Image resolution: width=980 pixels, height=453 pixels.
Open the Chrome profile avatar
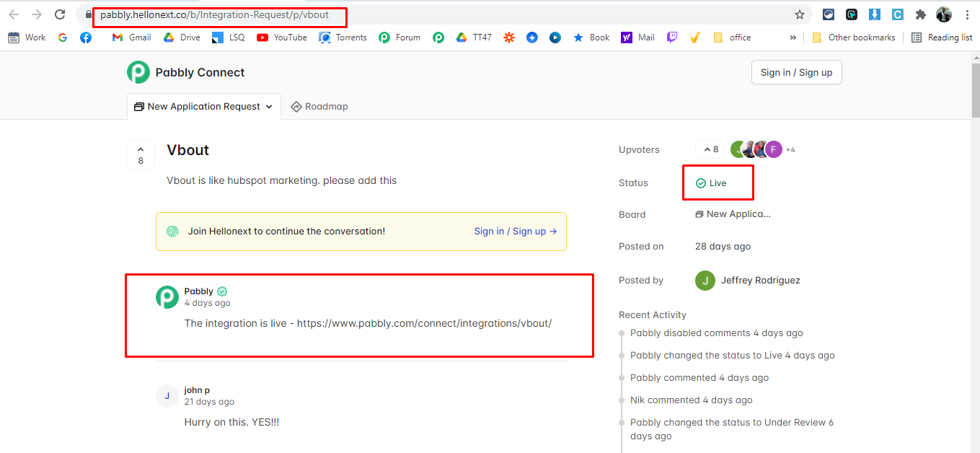click(944, 14)
